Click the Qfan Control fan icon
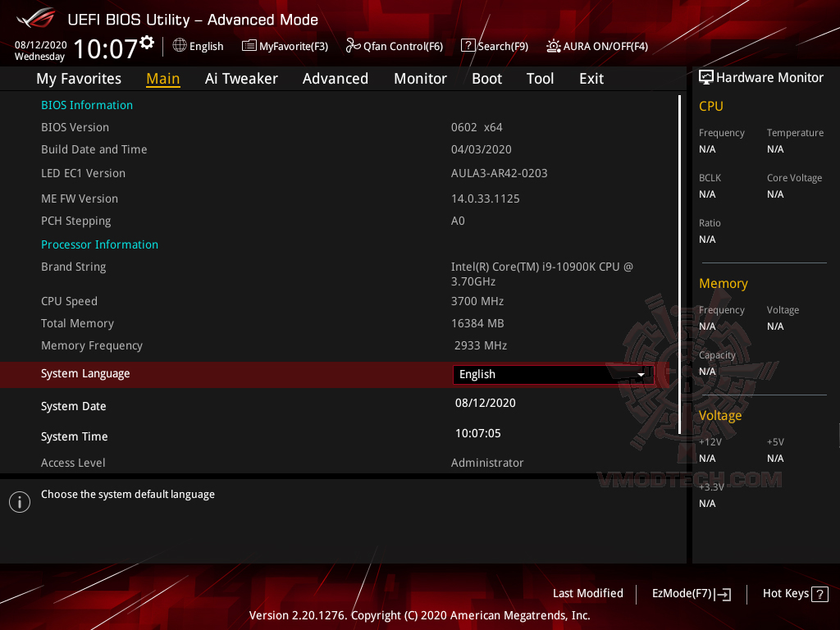Screen dimensions: 840x630 point(353,46)
